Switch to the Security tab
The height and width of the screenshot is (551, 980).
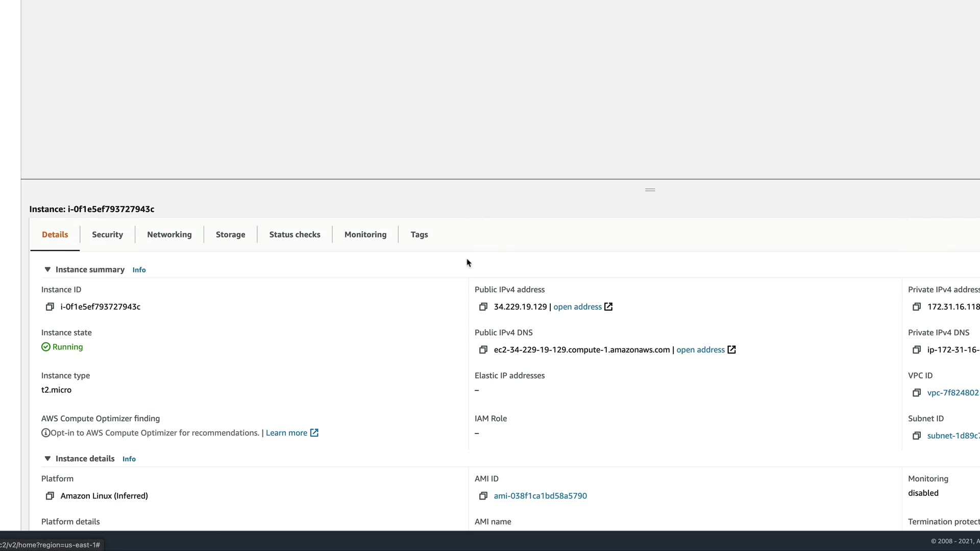point(107,235)
